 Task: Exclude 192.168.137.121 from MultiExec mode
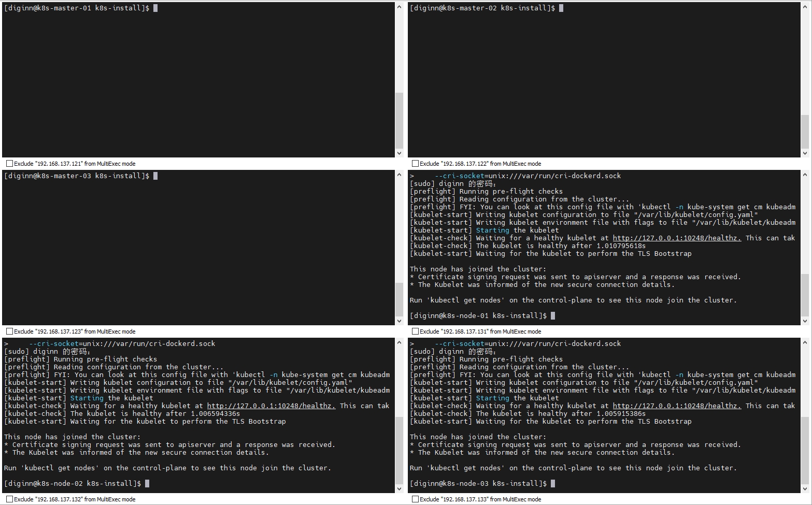pyautogui.click(x=9, y=164)
